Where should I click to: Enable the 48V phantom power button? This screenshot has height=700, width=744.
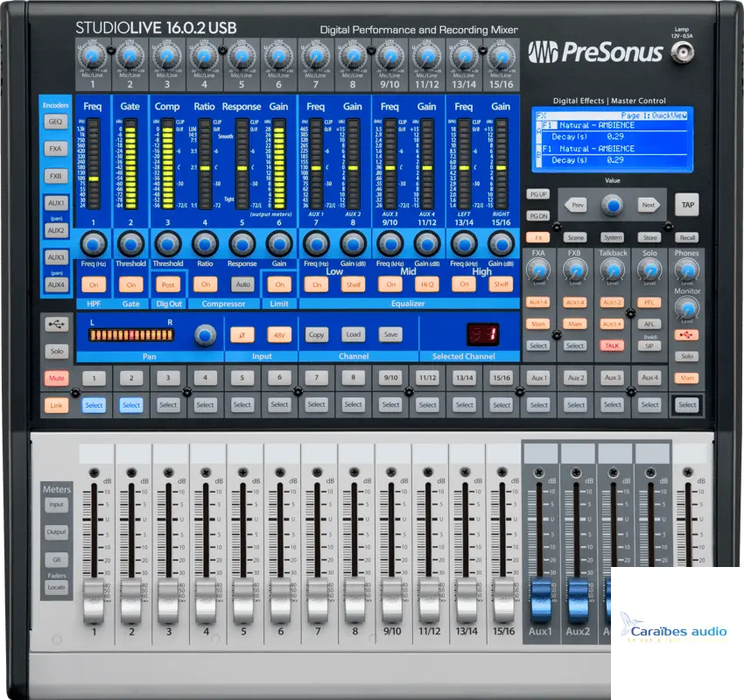pos(279,335)
